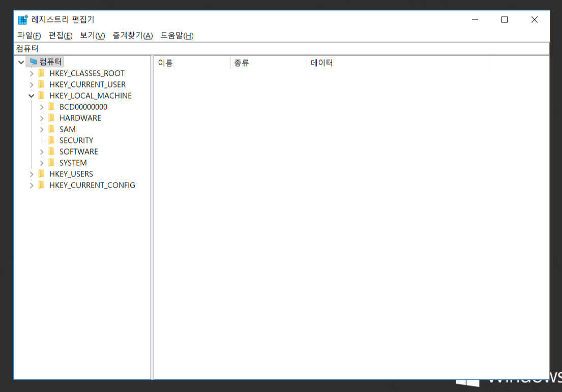The image size is (562, 392).
Task: Click the 데이터 column header
Action: pos(398,63)
